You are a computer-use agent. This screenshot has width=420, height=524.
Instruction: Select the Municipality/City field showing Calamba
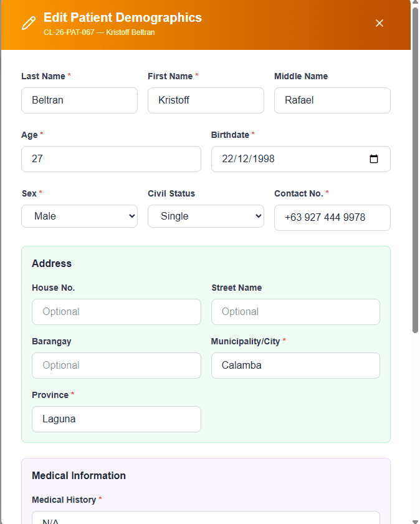tap(295, 366)
